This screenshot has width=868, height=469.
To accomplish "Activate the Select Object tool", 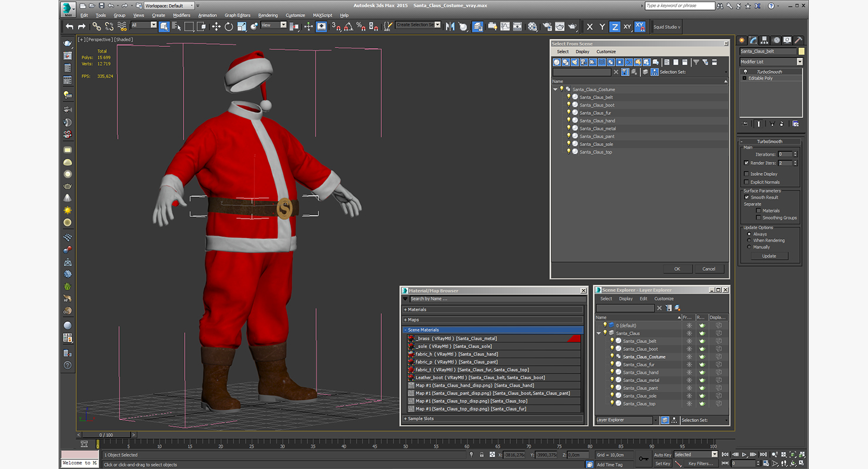I will tap(164, 26).
